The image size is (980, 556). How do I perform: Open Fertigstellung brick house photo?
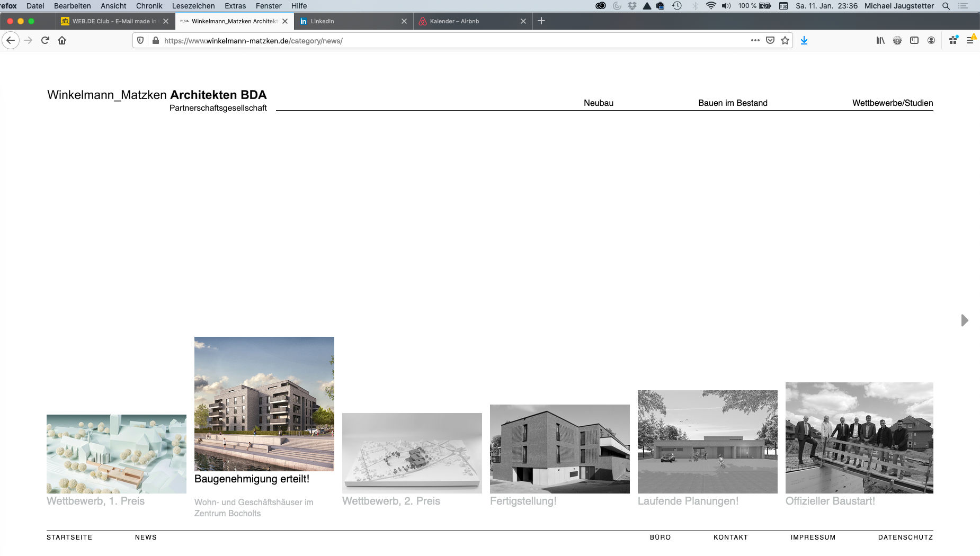tap(560, 449)
